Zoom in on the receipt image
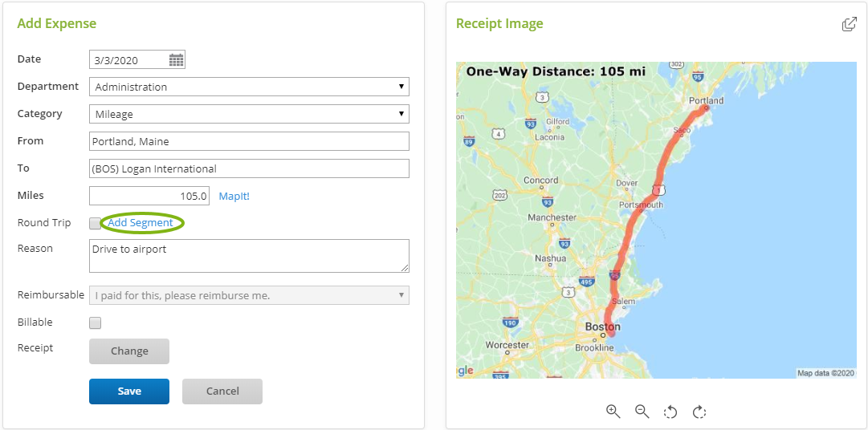868x430 pixels. tap(613, 412)
